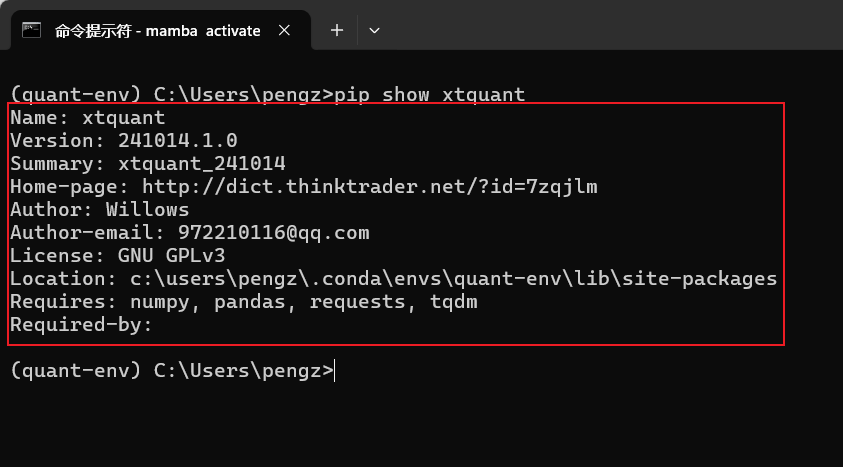Click the Required-by label
The height and width of the screenshot is (467, 843).
(x=81, y=325)
